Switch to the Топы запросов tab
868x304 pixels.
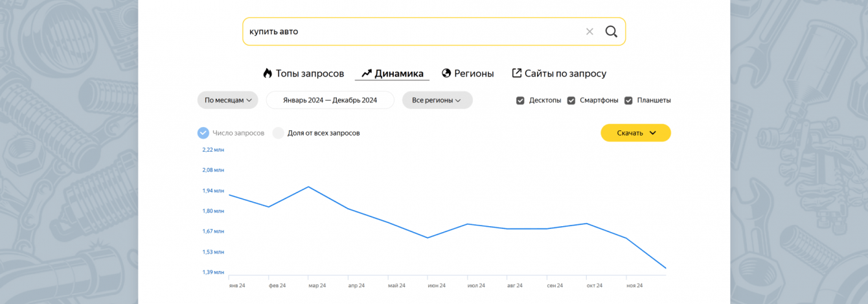[310, 73]
